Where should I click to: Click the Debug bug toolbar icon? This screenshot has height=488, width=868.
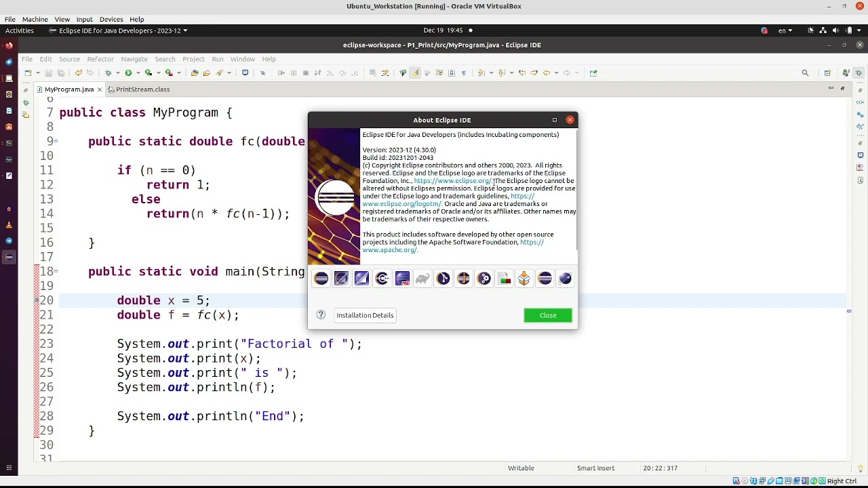[108, 73]
